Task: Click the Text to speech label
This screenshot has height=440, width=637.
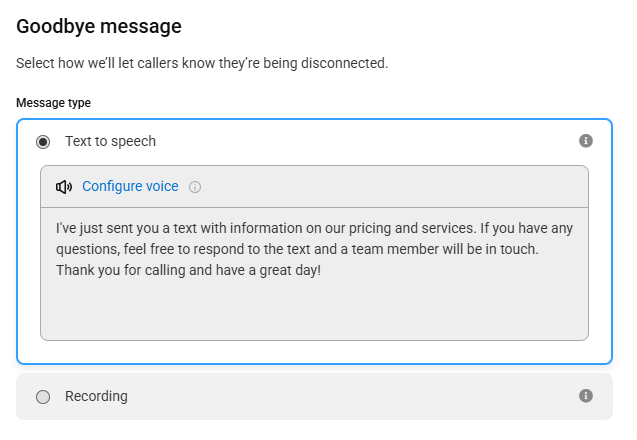Action: (x=110, y=141)
